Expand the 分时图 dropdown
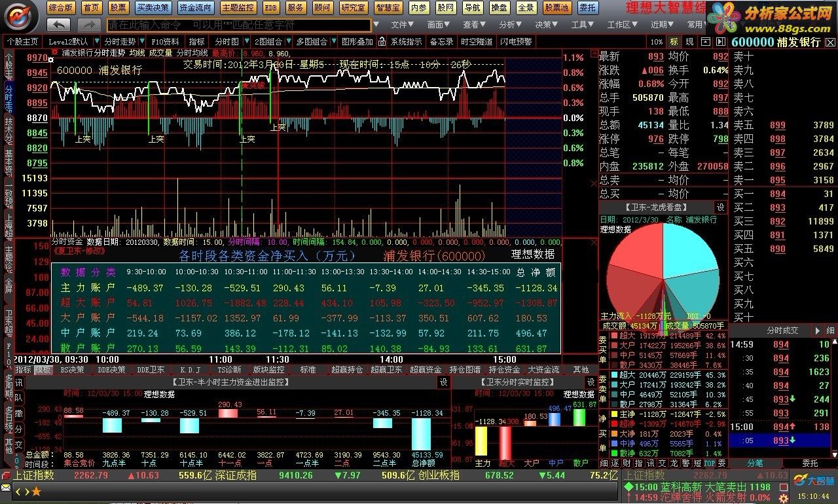The image size is (838, 504). pos(247,41)
